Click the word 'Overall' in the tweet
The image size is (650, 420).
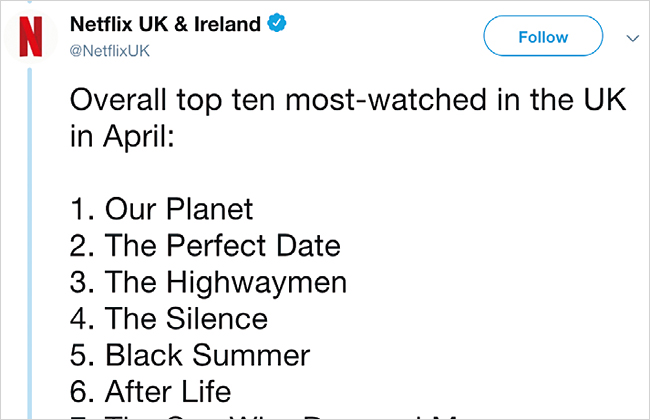[118, 100]
